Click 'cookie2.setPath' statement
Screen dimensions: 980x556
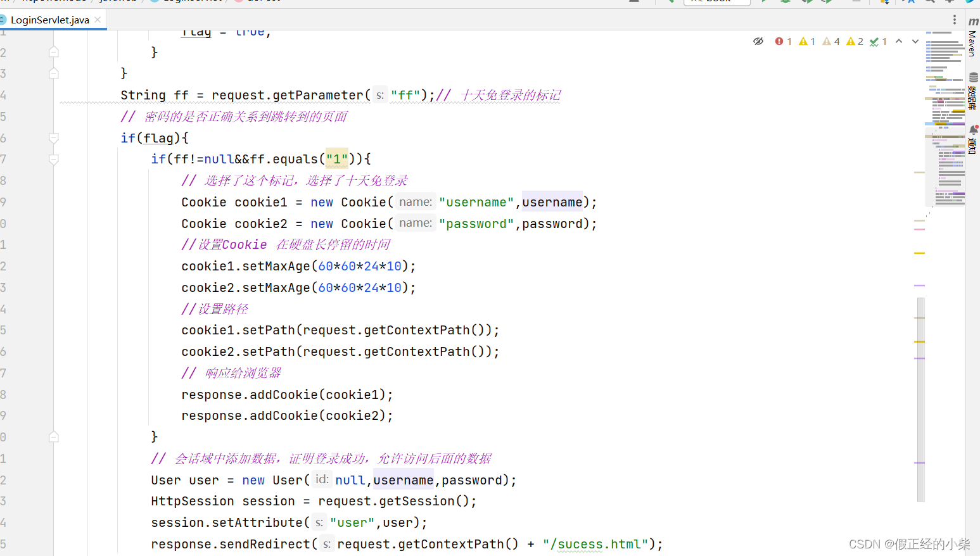coord(340,352)
